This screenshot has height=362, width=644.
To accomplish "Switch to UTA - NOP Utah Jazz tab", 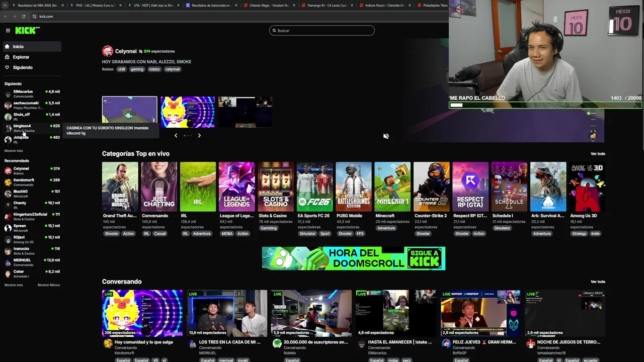I will tap(153, 5).
